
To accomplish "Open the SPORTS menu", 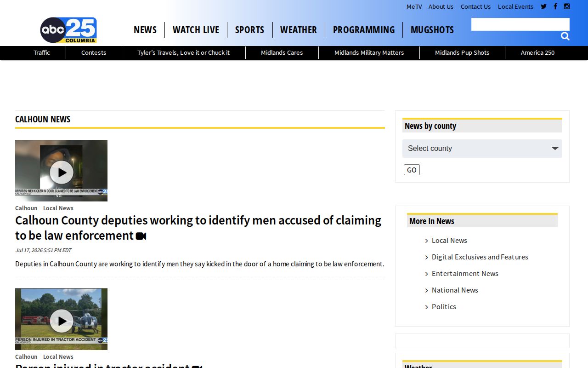I will coord(249,30).
